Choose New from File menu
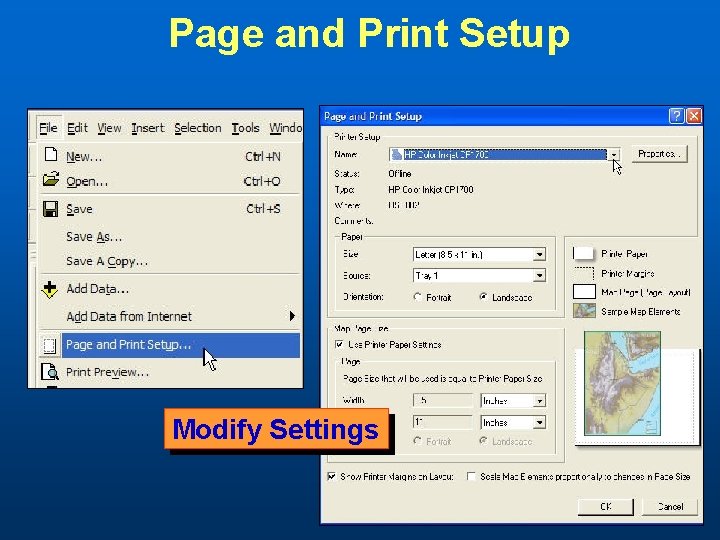720x540 pixels. [x=170, y=156]
